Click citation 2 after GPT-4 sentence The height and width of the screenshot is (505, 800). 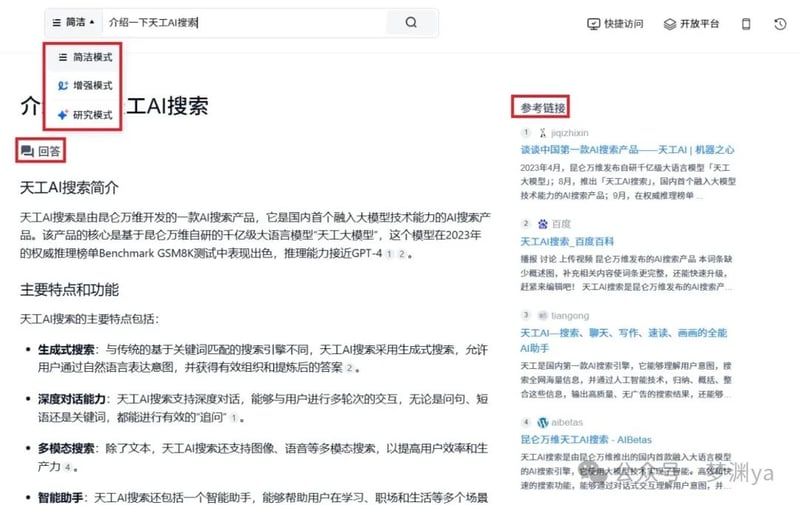point(402,254)
